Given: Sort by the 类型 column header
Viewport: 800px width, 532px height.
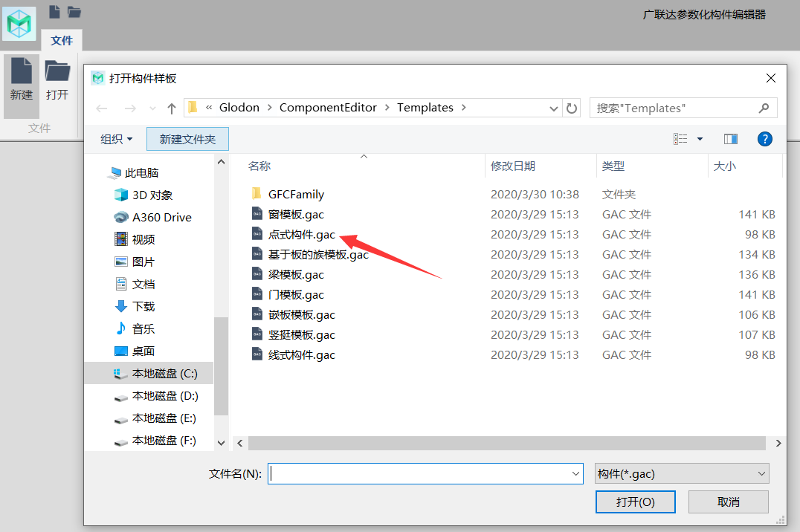Looking at the screenshot, I should pos(613,166).
